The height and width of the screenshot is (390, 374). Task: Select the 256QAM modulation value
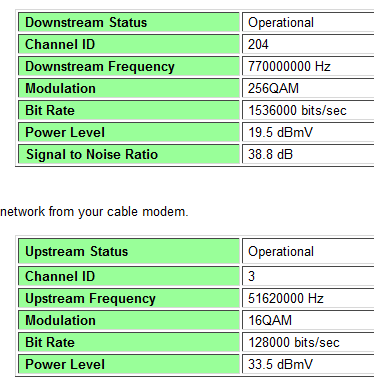tap(273, 88)
